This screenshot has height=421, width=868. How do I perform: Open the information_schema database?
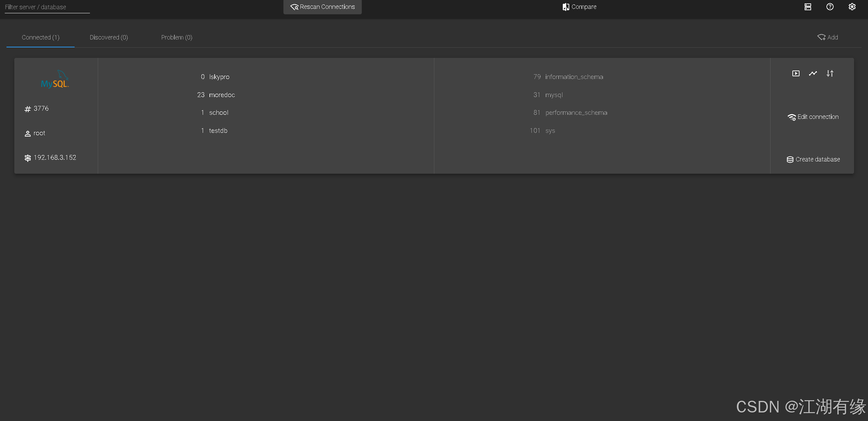(574, 77)
